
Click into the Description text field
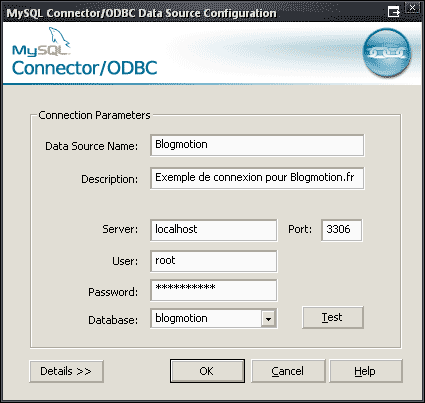click(x=257, y=178)
